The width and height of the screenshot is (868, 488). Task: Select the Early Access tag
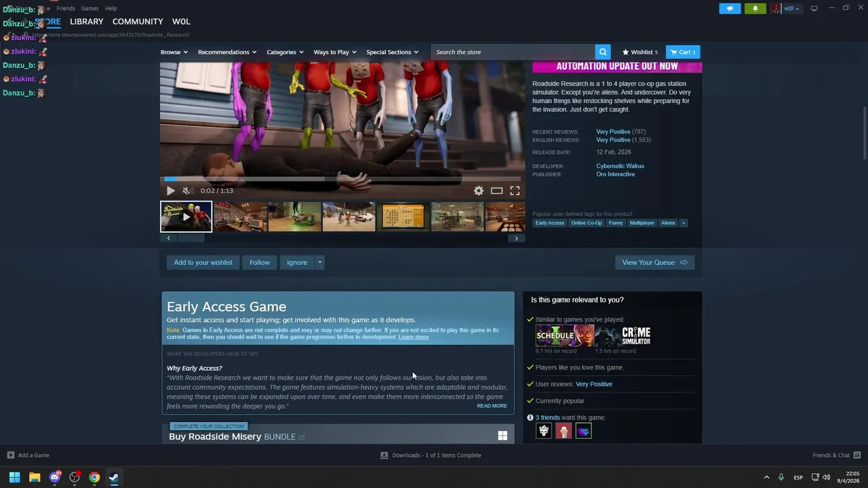549,223
